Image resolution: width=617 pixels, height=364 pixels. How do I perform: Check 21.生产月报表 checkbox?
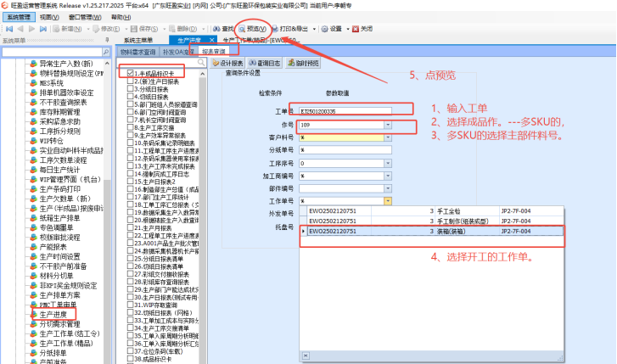(130, 228)
